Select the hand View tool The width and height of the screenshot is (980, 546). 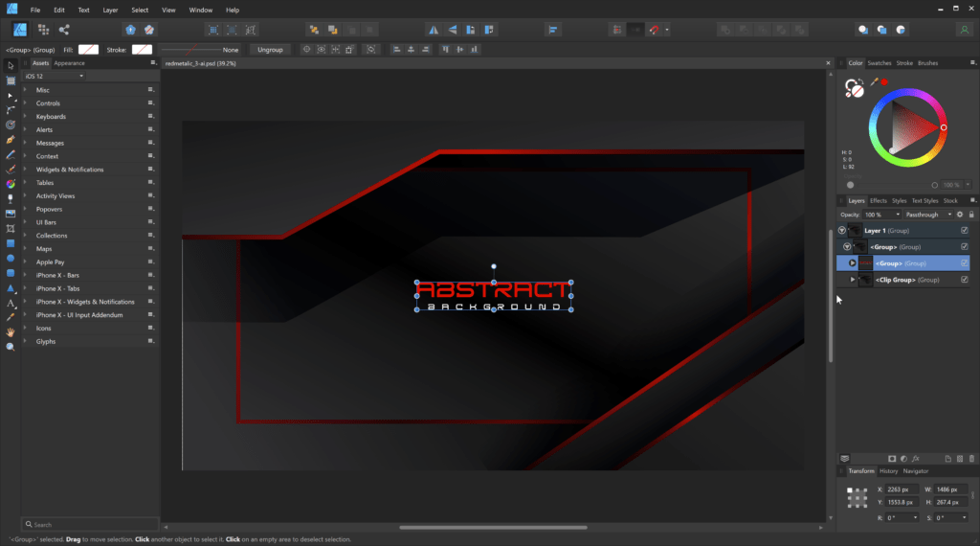tap(10, 332)
